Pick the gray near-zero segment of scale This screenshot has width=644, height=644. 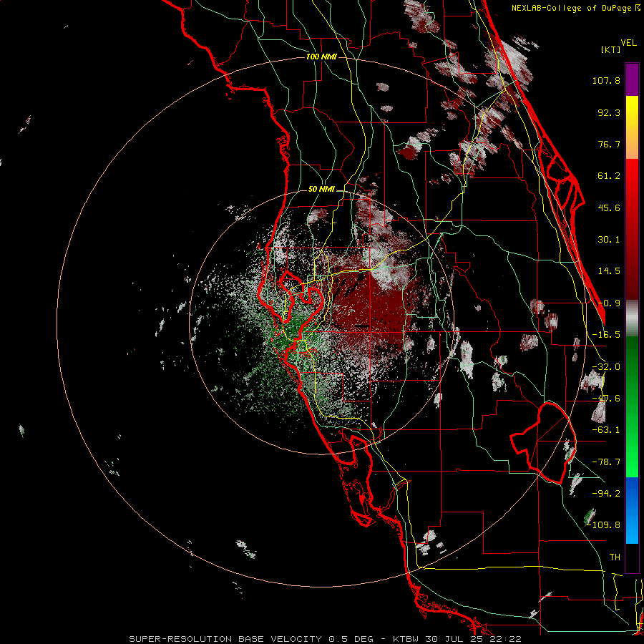pos(632,318)
